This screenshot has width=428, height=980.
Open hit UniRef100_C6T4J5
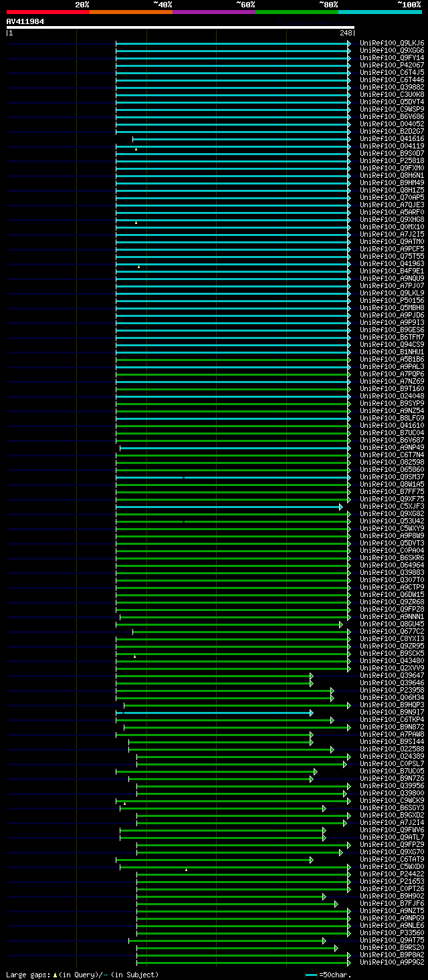point(392,72)
